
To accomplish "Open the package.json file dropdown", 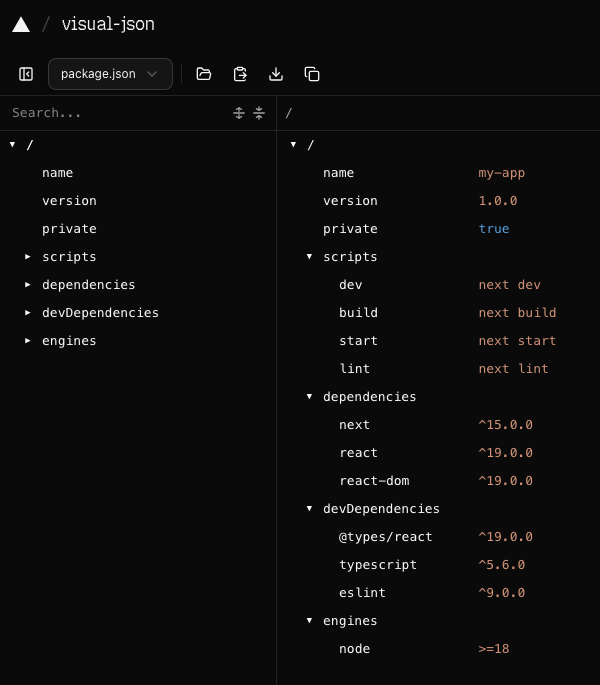I will (110, 74).
